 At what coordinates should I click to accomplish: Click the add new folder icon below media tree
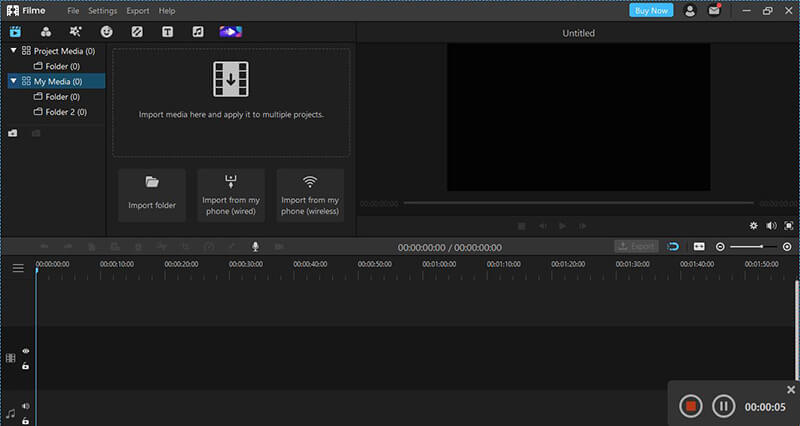13,133
